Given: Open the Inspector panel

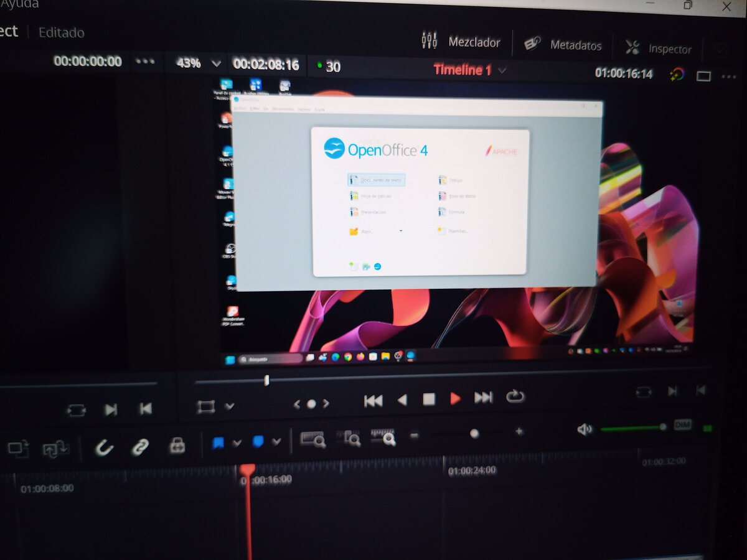Looking at the screenshot, I should 658,48.
